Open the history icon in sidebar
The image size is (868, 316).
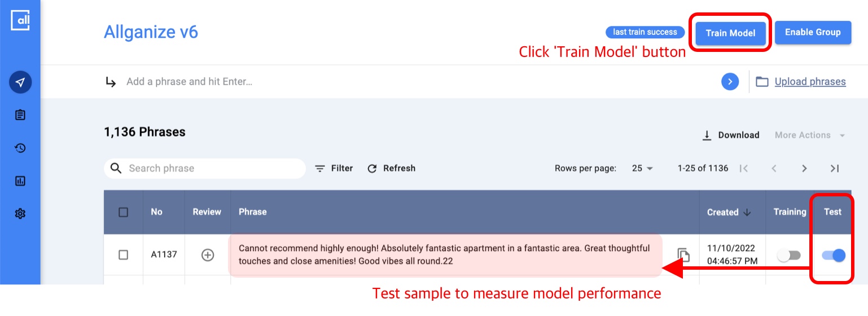(20, 148)
